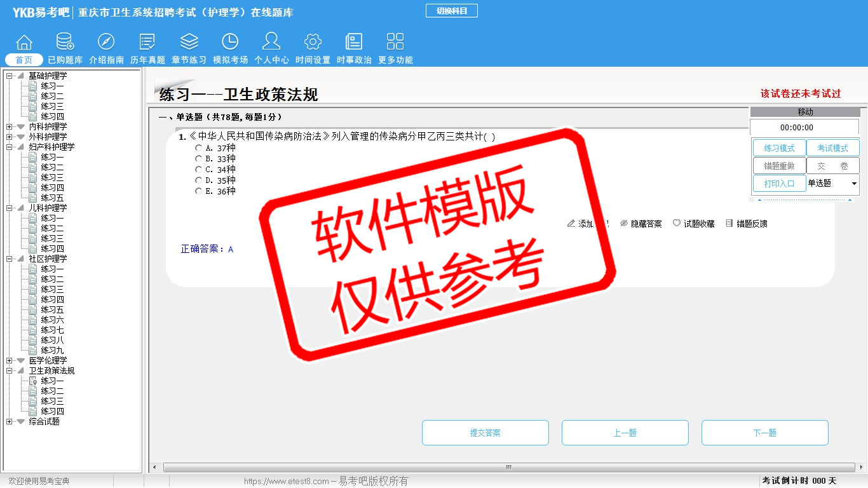Go to next question with 下一题
868x488 pixels.
pos(764,433)
